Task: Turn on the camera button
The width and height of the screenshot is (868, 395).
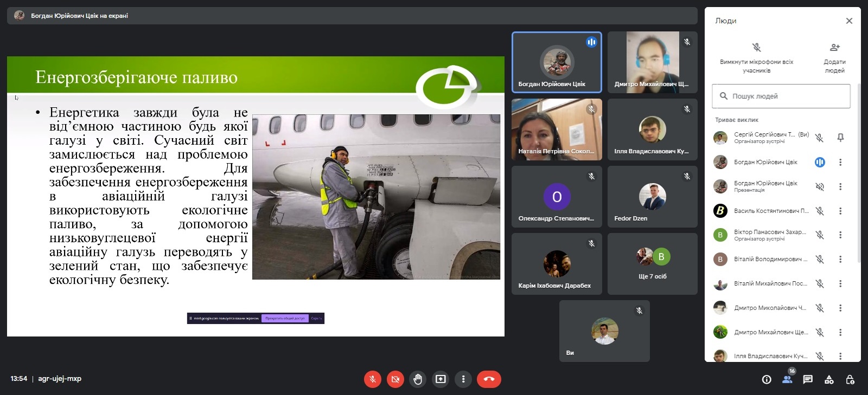Action: click(395, 379)
